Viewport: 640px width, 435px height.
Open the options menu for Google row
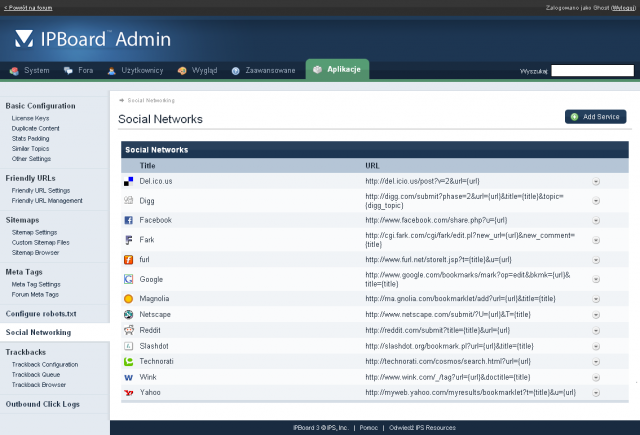point(596,280)
